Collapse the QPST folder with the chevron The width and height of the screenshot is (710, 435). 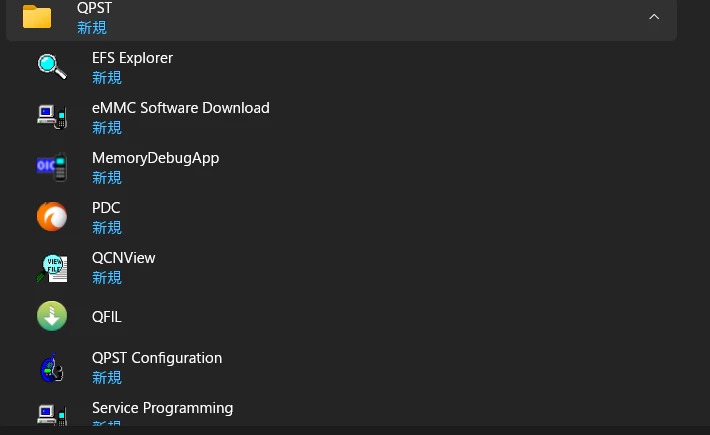point(654,17)
